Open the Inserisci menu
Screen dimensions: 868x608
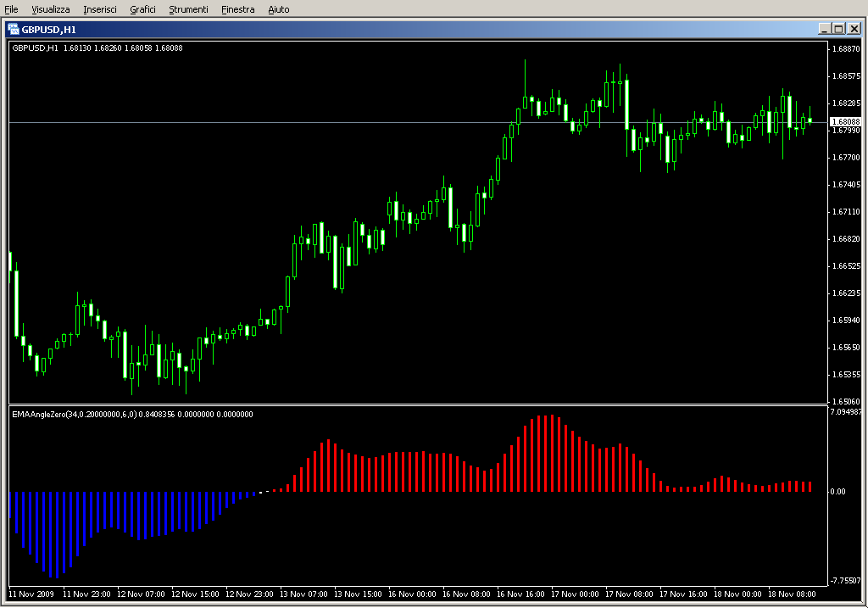(101, 9)
